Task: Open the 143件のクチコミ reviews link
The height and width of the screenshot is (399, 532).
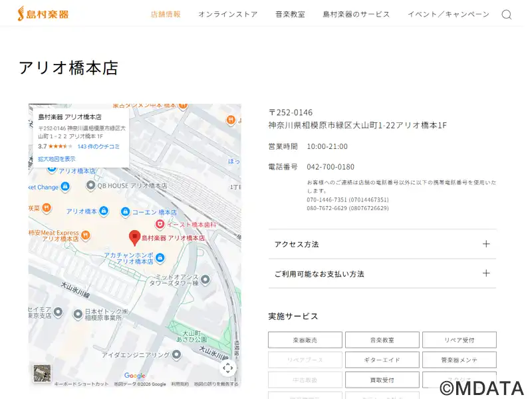Action: point(98,146)
